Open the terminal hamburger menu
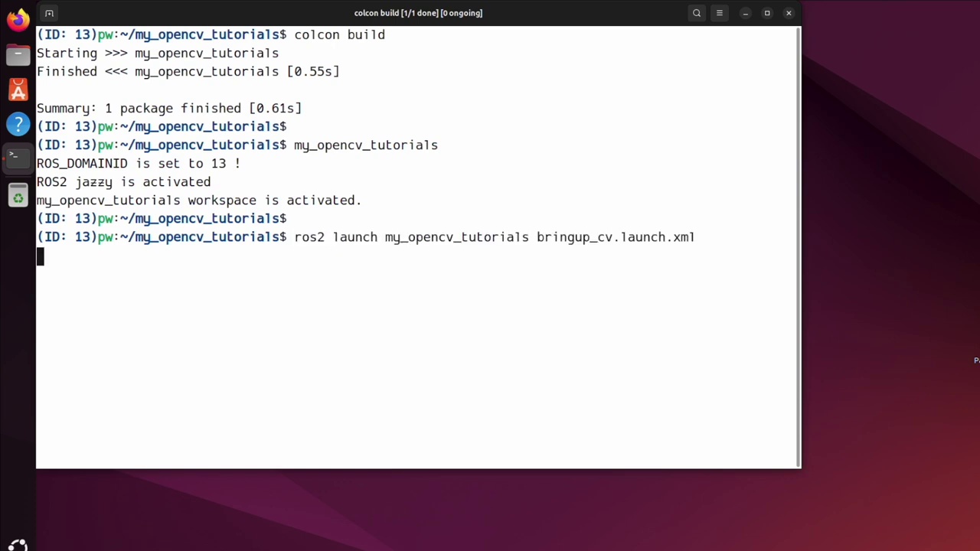The height and width of the screenshot is (551, 980). (x=720, y=13)
